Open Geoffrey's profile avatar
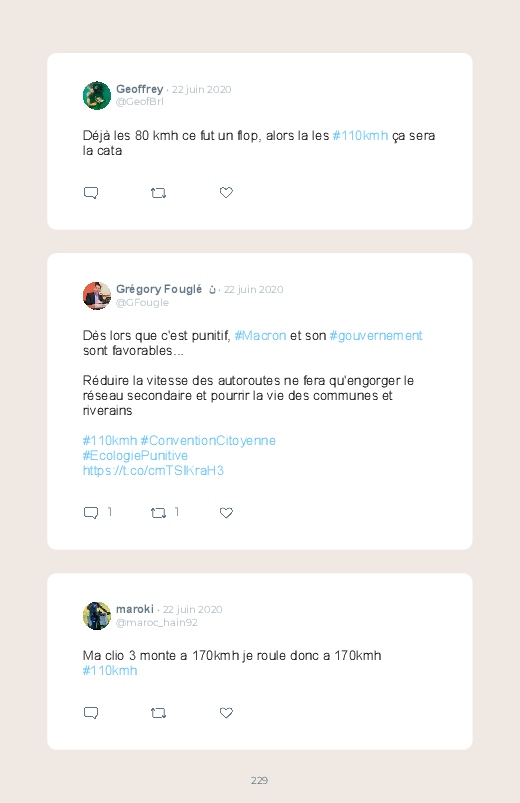The image size is (520, 803). [97, 95]
